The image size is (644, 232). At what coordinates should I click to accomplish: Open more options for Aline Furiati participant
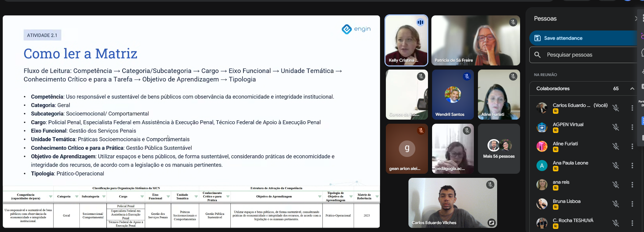pyautogui.click(x=632, y=146)
